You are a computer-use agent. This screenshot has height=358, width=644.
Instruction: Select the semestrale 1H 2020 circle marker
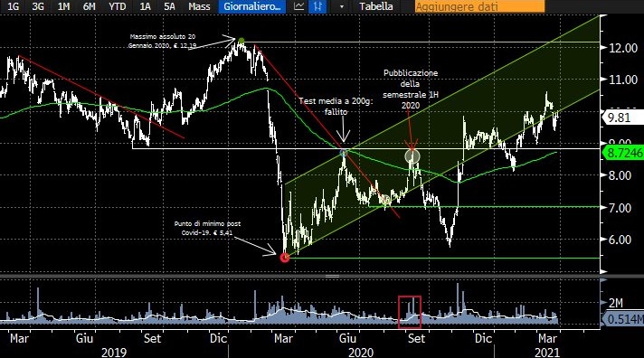click(412, 156)
